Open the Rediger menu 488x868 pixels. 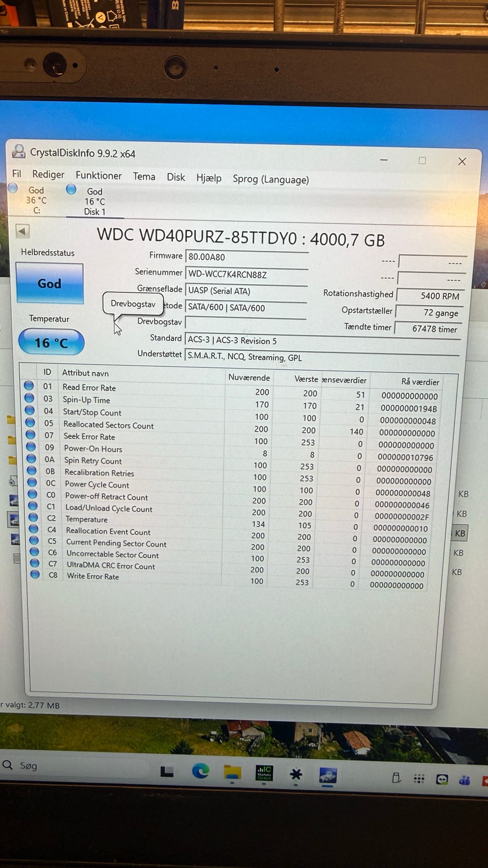point(48,174)
